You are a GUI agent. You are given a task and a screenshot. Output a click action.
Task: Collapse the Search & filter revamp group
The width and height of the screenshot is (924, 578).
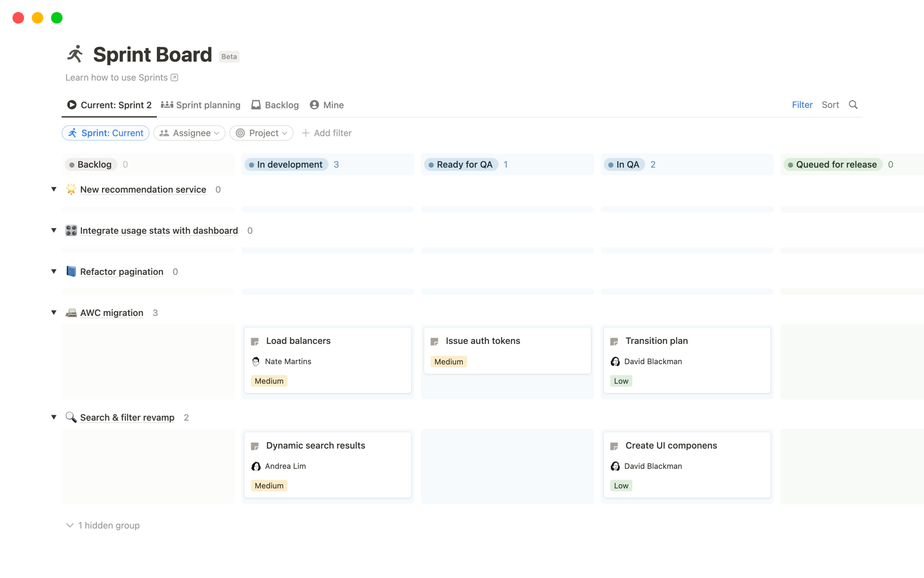coord(54,417)
